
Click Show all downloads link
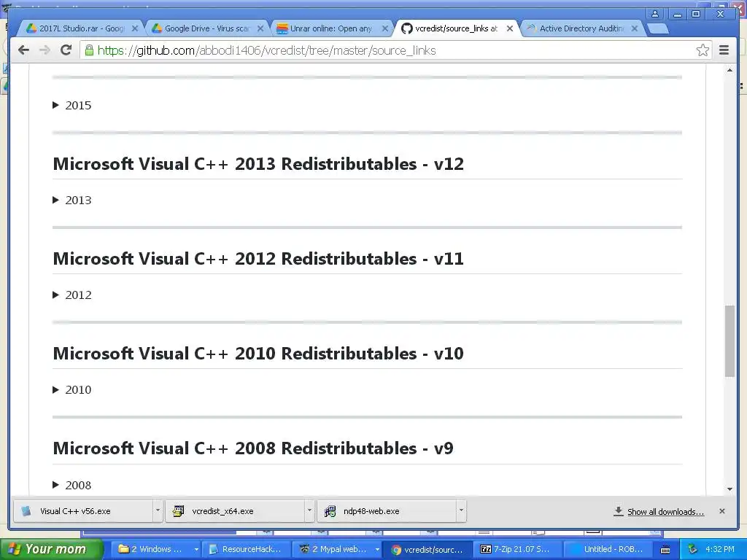point(665,511)
